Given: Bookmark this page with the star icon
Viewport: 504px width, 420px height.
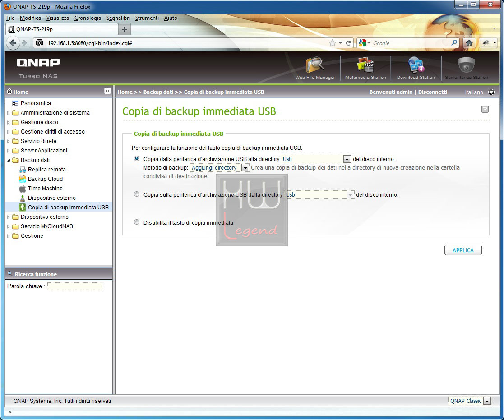Looking at the screenshot, I should pos(333,43).
